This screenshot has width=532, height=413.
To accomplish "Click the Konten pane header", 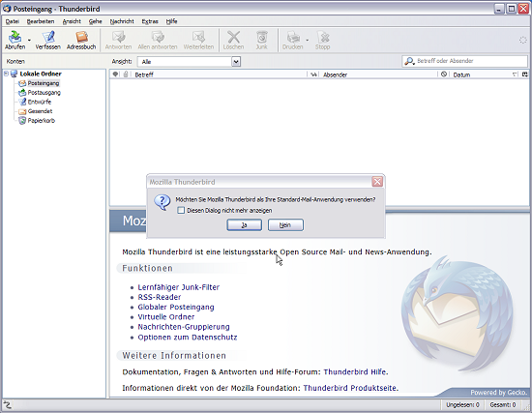I will tap(15, 62).
